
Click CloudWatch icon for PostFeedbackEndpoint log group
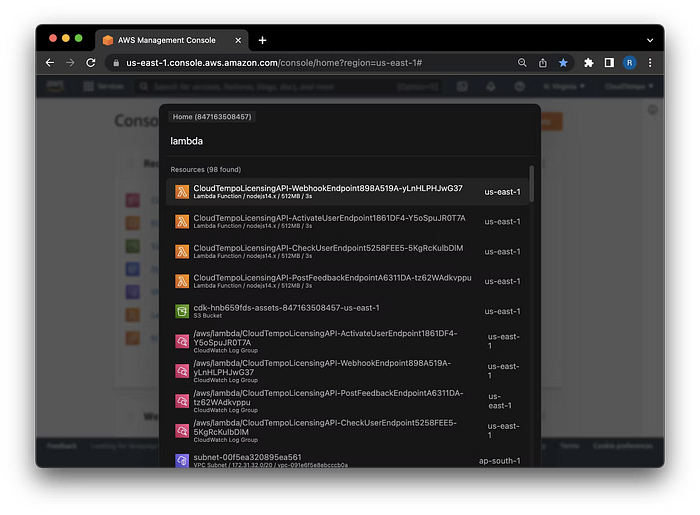coord(182,401)
